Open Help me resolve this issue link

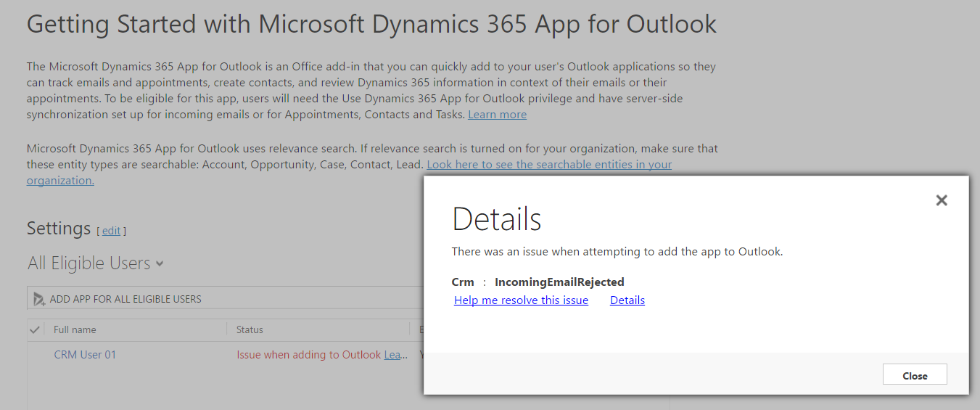coord(521,300)
